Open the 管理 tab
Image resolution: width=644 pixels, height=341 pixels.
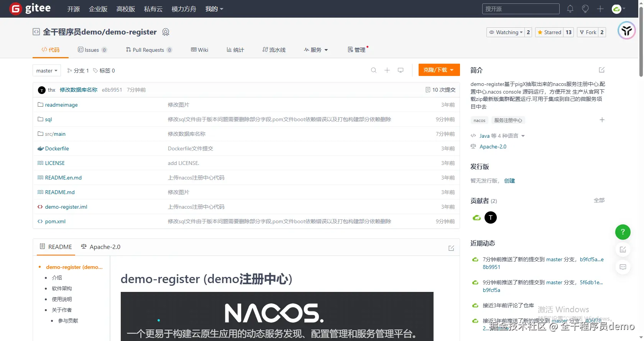coord(356,50)
